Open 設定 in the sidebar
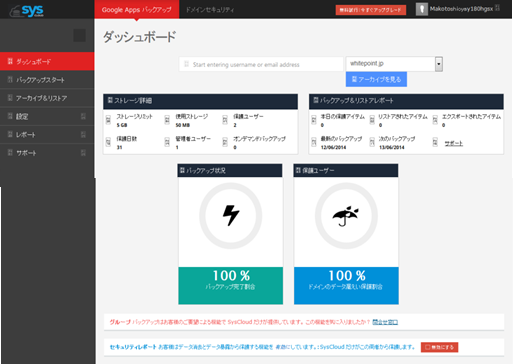 click(47, 116)
